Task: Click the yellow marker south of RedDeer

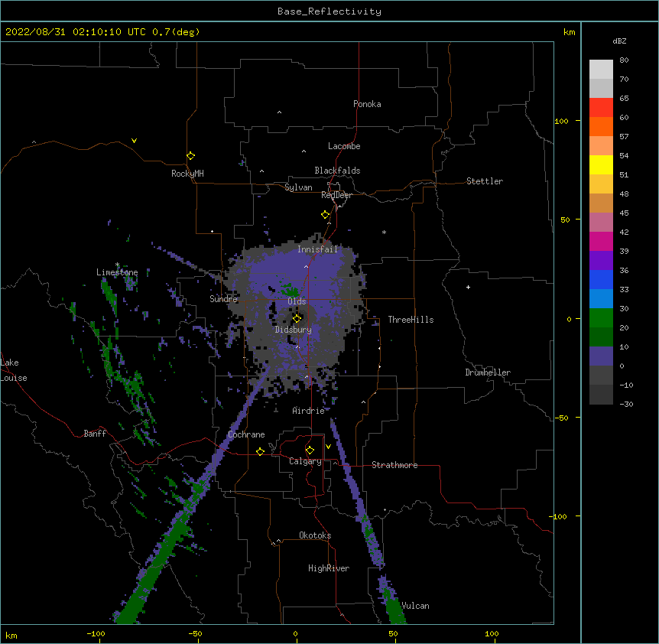Action: tap(326, 215)
